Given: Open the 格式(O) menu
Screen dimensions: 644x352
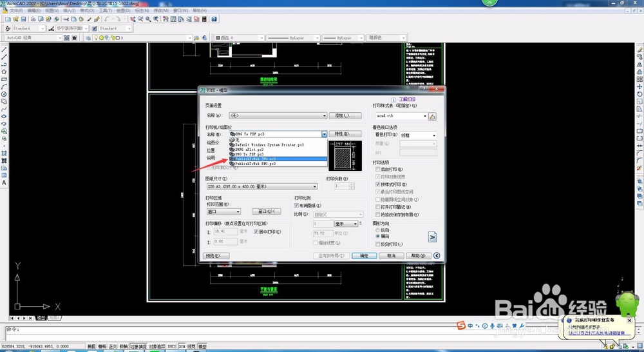Looking at the screenshot, I should coord(87,10).
